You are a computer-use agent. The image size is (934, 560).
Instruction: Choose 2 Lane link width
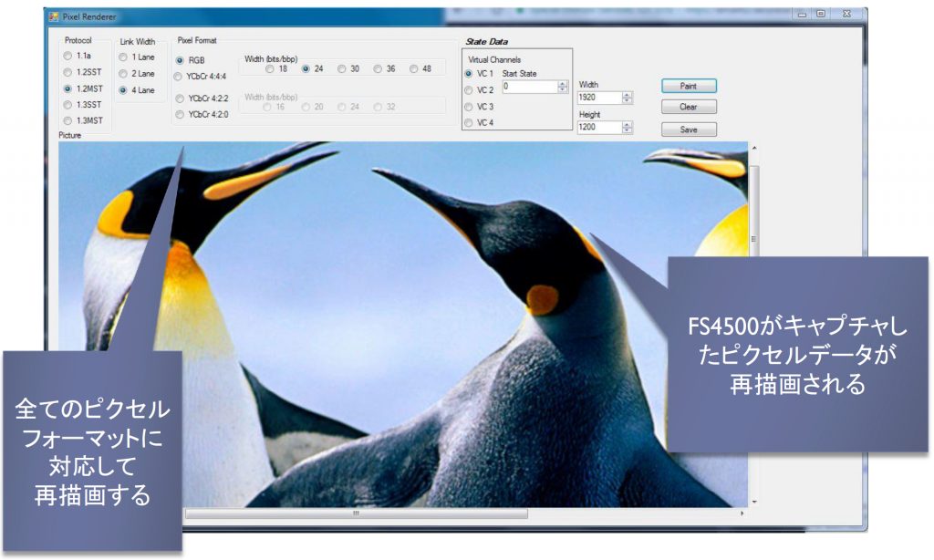tap(123, 74)
